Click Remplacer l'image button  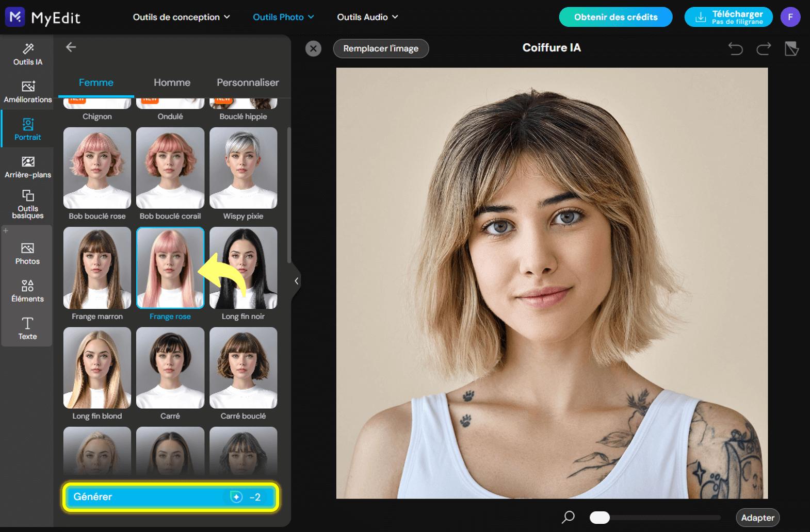(x=381, y=48)
